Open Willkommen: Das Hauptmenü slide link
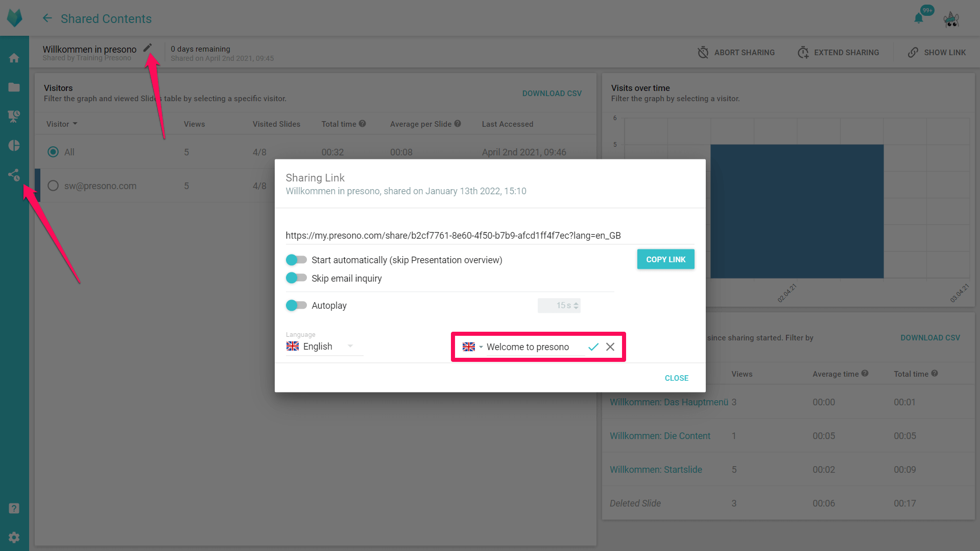The height and width of the screenshot is (551, 980). tap(668, 402)
